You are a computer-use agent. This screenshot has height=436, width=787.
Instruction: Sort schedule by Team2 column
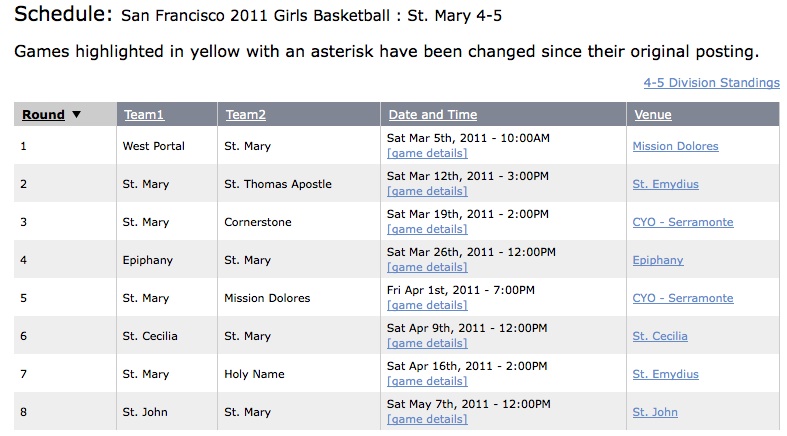(245, 115)
